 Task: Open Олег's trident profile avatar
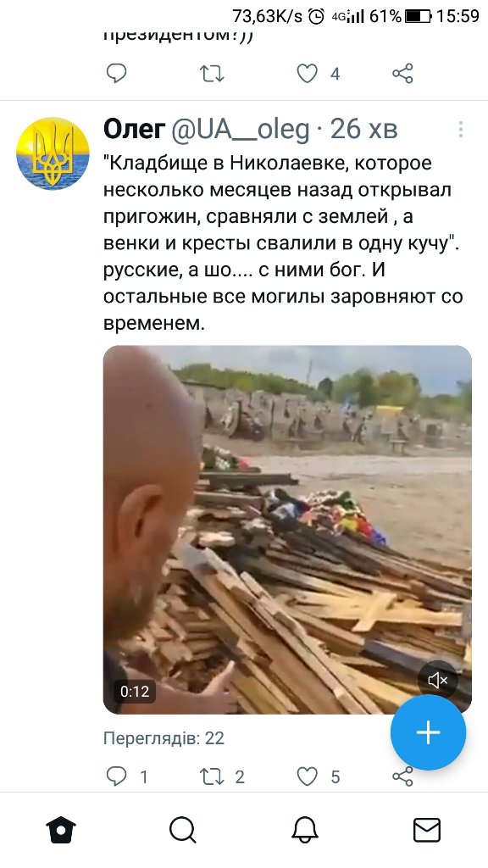pos(53,153)
